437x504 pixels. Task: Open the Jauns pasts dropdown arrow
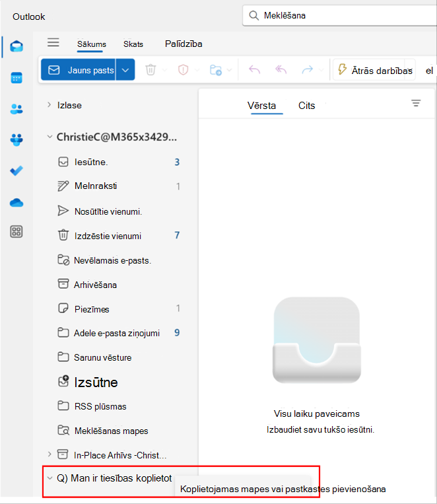click(x=125, y=70)
